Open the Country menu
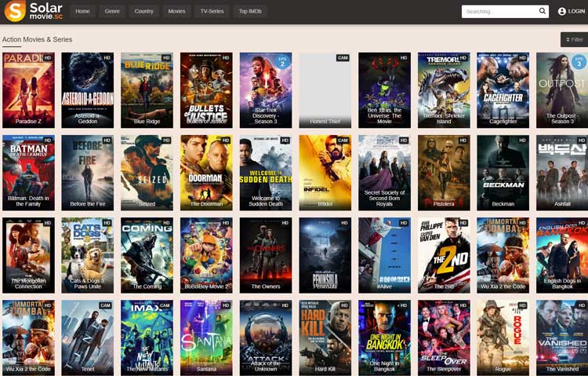This screenshot has height=376, width=588. point(144,11)
